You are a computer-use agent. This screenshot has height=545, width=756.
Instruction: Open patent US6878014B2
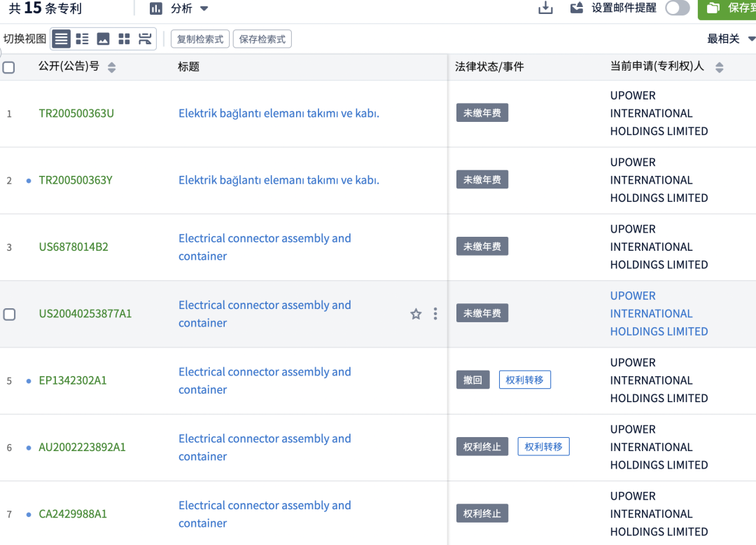tap(73, 247)
